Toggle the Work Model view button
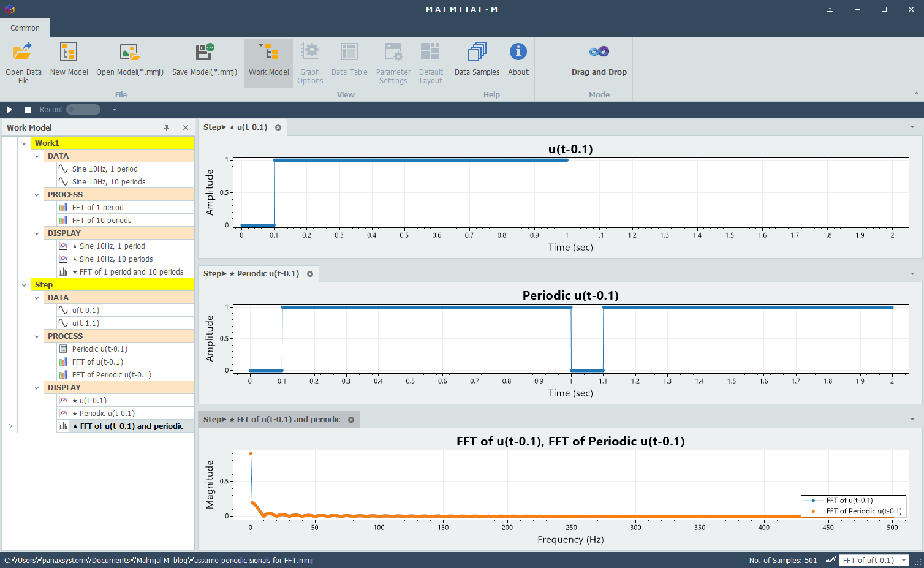This screenshot has width=924, height=568. (268, 62)
